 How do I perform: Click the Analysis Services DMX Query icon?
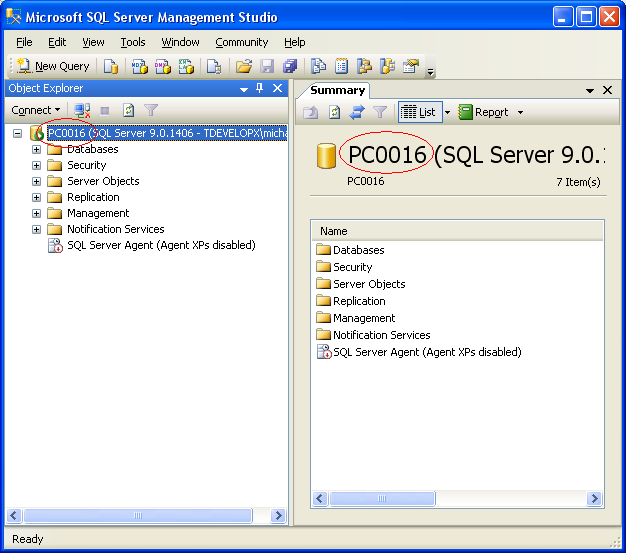pos(162,66)
